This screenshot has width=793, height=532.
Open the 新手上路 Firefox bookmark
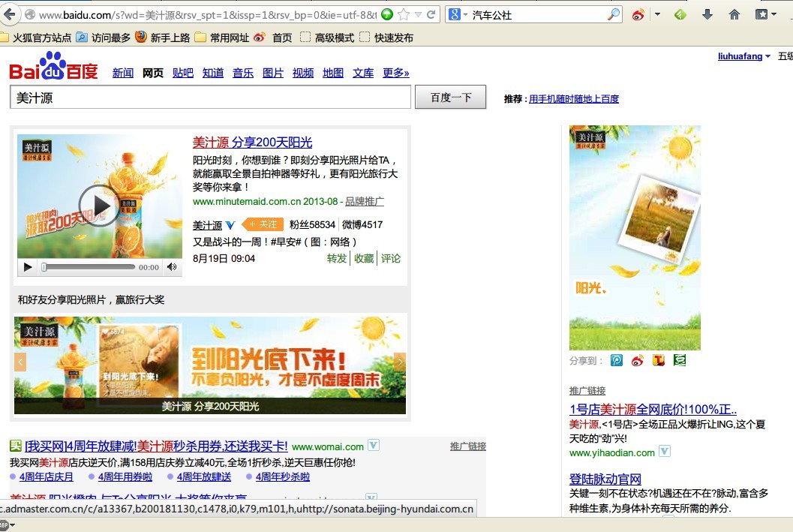point(163,38)
